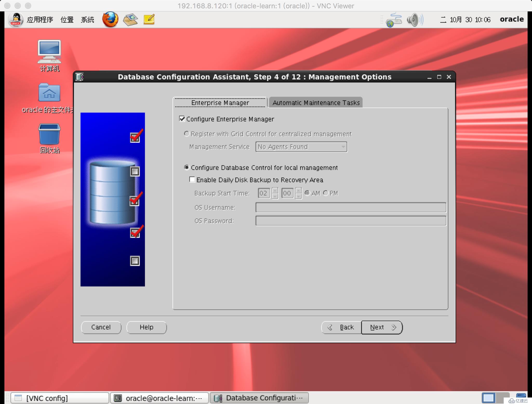Open the 位置 menu
532x404 pixels.
point(67,20)
